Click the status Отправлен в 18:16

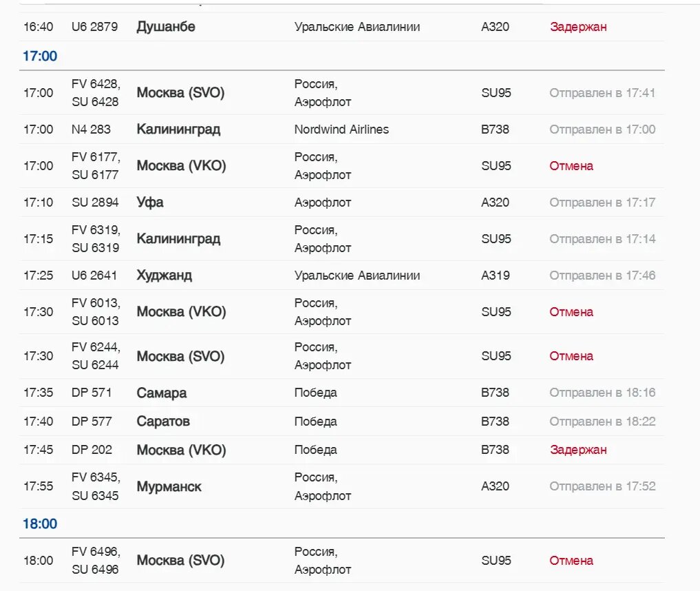pos(602,393)
